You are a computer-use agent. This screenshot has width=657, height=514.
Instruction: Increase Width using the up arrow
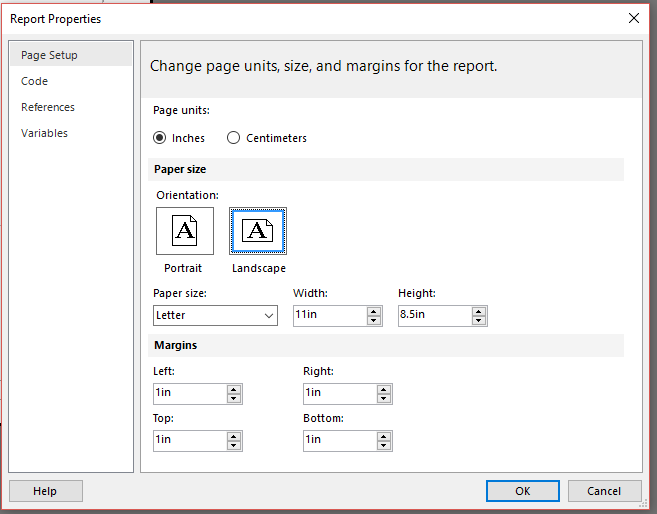click(374, 311)
